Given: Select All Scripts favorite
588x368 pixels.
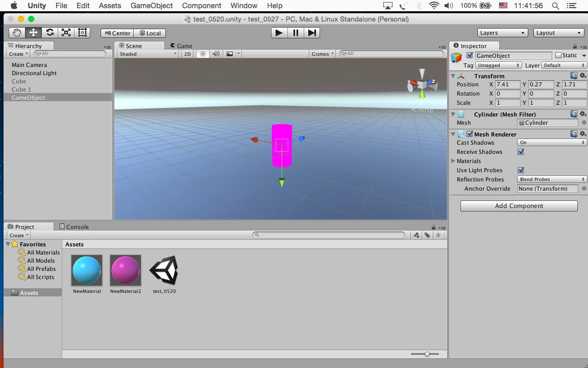Looking at the screenshot, I should tap(36, 277).
